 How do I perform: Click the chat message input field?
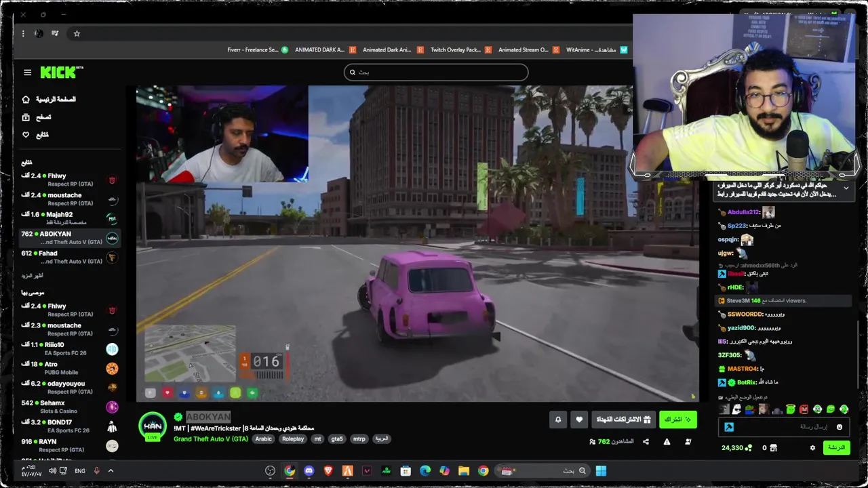[784, 427]
